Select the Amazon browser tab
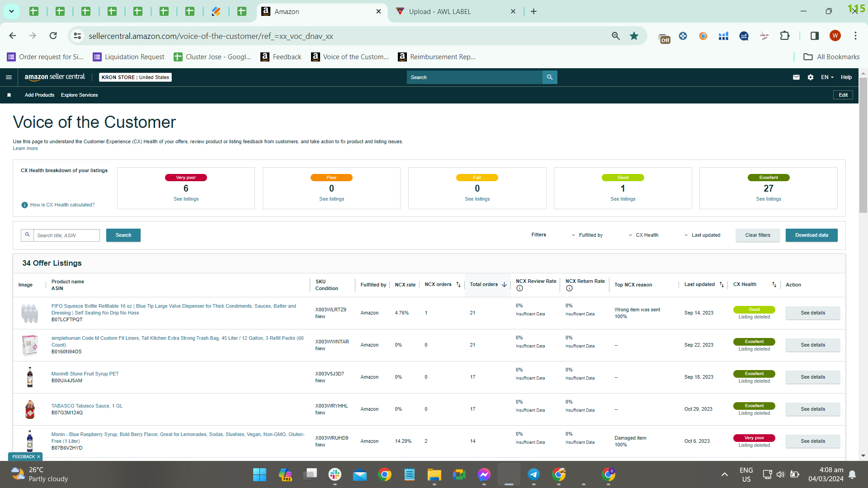 pyautogui.click(x=322, y=11)
